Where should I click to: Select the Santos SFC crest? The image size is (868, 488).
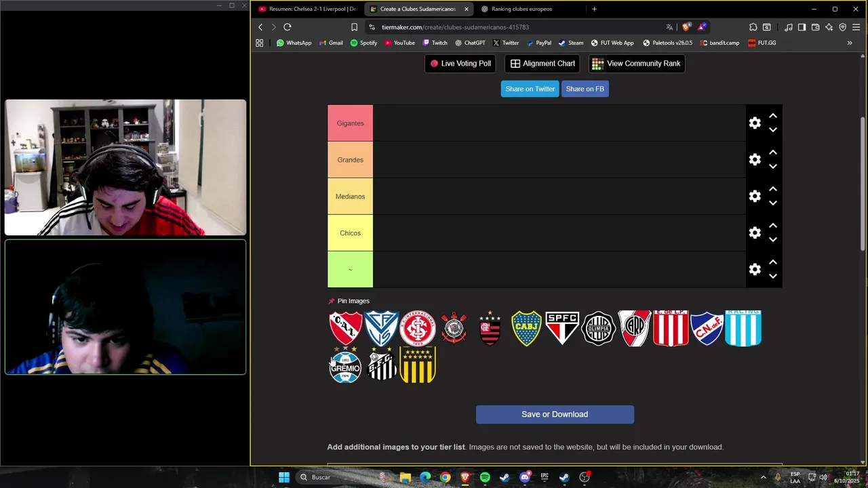[382, 365]
